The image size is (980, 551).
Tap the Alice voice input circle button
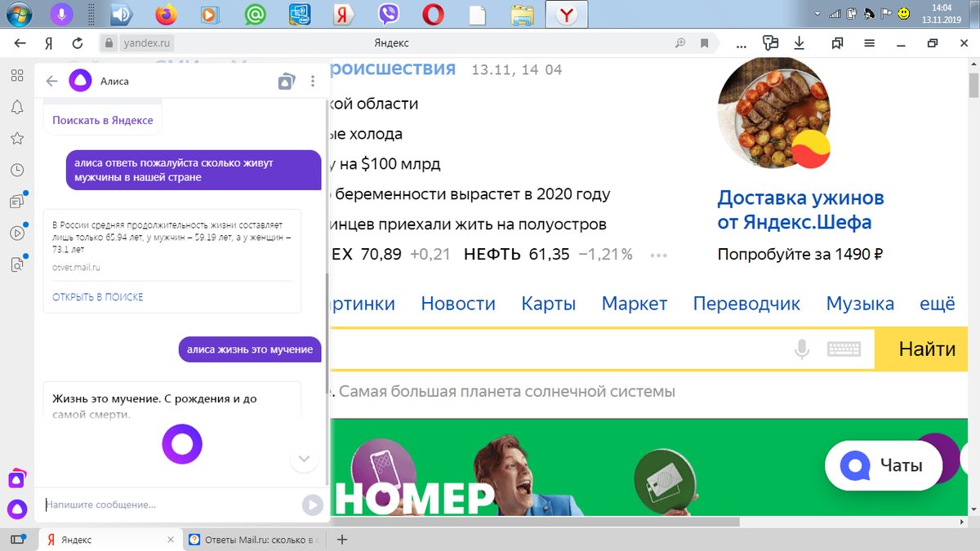click(x=182, y=444)
